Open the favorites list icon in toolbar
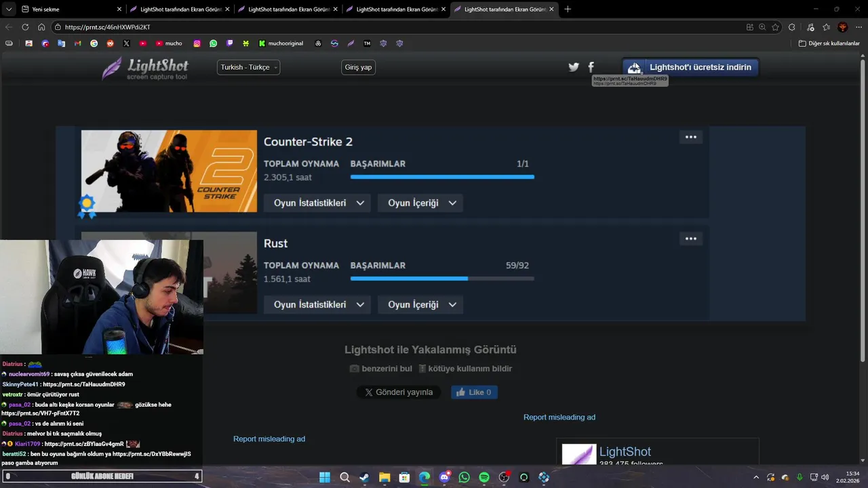Screen dimensions: 868x488 [x=826, y=27]
